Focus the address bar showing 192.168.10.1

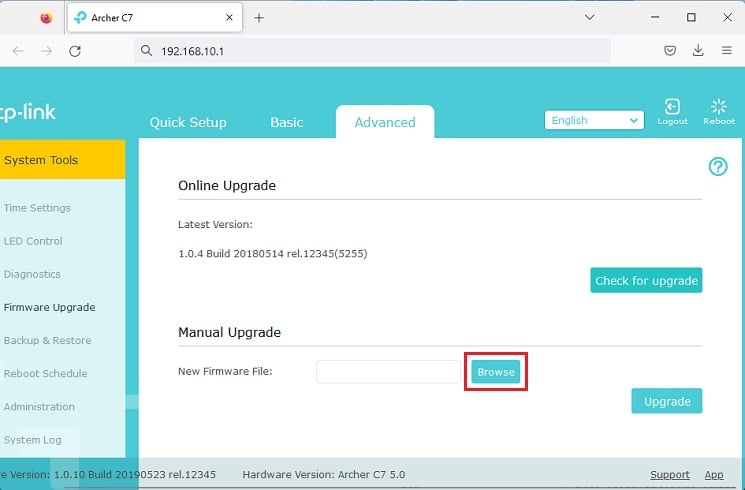click(x=372, y=51)
